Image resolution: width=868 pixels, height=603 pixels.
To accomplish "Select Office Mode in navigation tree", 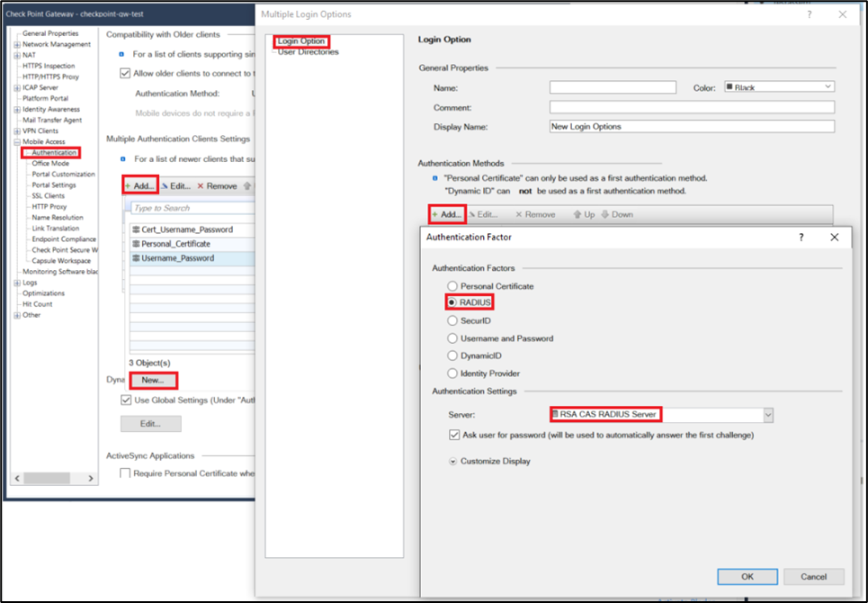I will point(50,164).
